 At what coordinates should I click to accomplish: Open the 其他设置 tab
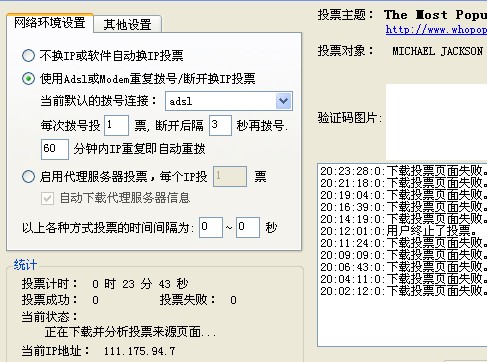tap(127, 24)
